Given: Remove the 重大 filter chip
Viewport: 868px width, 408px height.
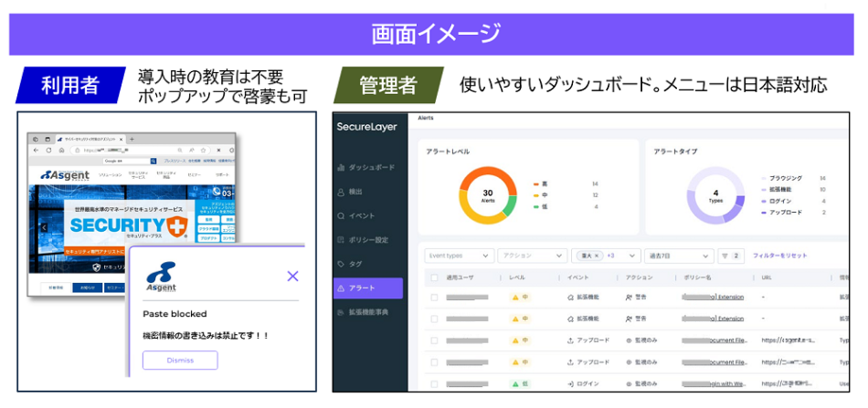Looking at the screenshot, I should click(597, 256).
